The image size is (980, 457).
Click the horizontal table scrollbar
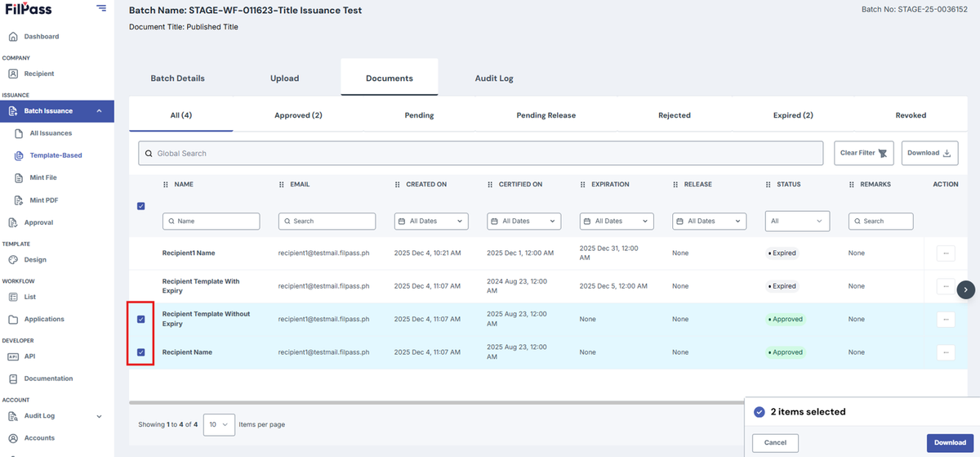(437, 401)
